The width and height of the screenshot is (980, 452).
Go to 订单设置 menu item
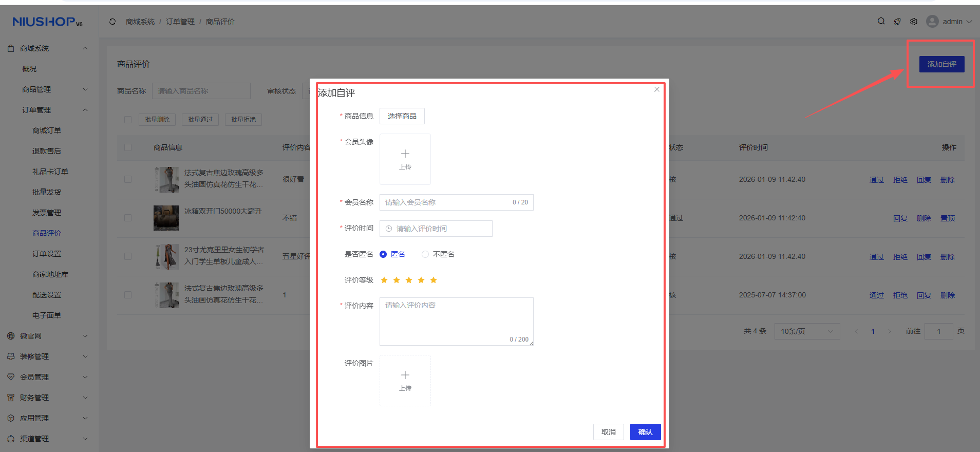coord(47,254)
